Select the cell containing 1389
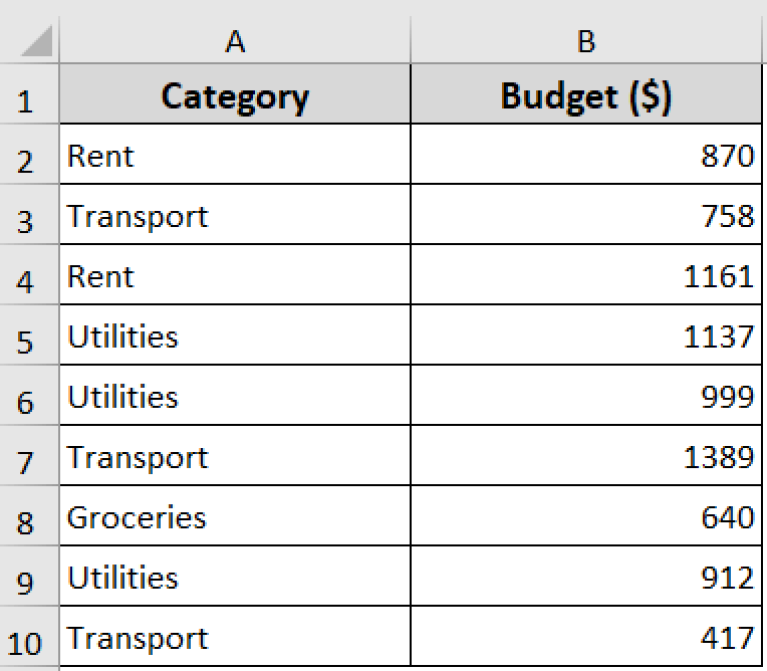 pyautogui.click(x=586, y=458)
